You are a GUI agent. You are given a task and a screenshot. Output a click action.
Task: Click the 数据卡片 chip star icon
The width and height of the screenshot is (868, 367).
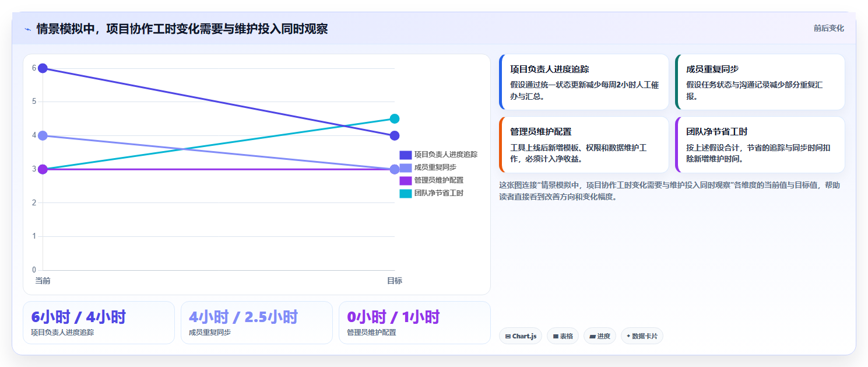pos(628,337)
